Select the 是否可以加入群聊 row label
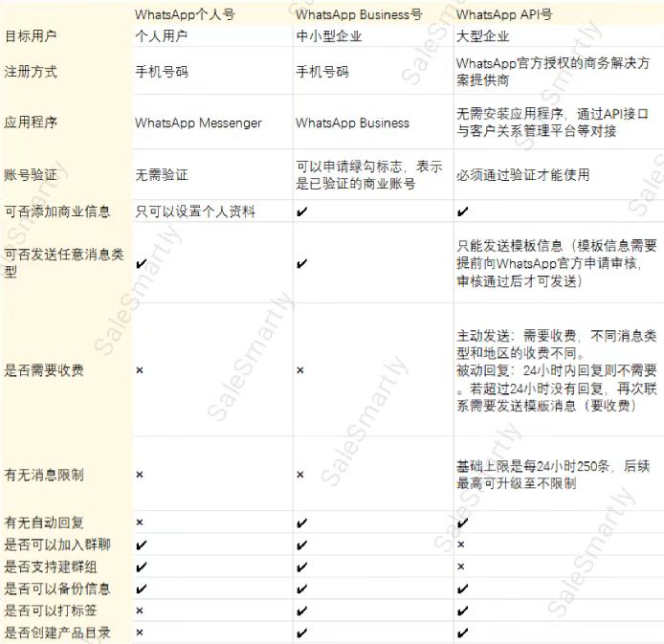Image resolution: width=664 pixels, height=644 pixels. (x=57, y=544)
